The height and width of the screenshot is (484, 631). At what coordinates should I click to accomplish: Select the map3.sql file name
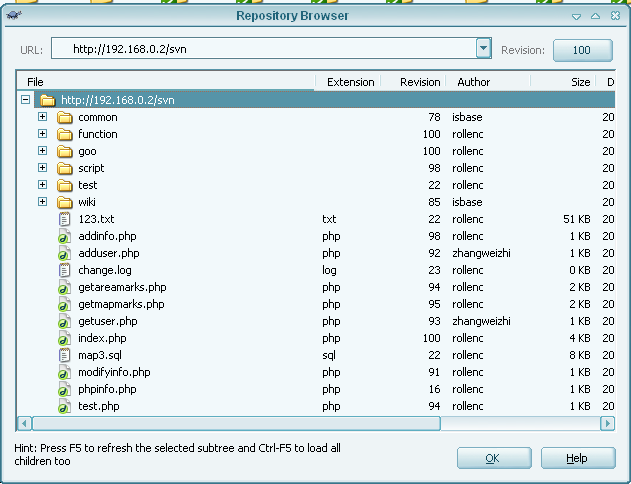100,355
